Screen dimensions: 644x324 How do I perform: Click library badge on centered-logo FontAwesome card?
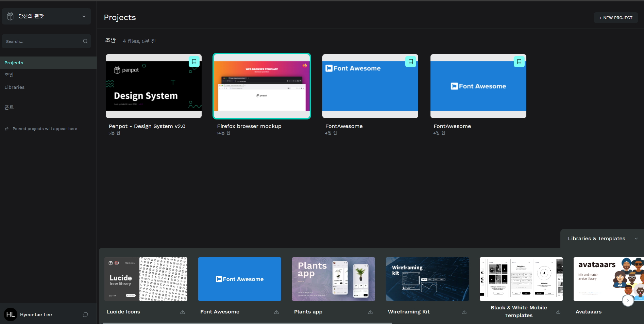(x=519, y=62)
